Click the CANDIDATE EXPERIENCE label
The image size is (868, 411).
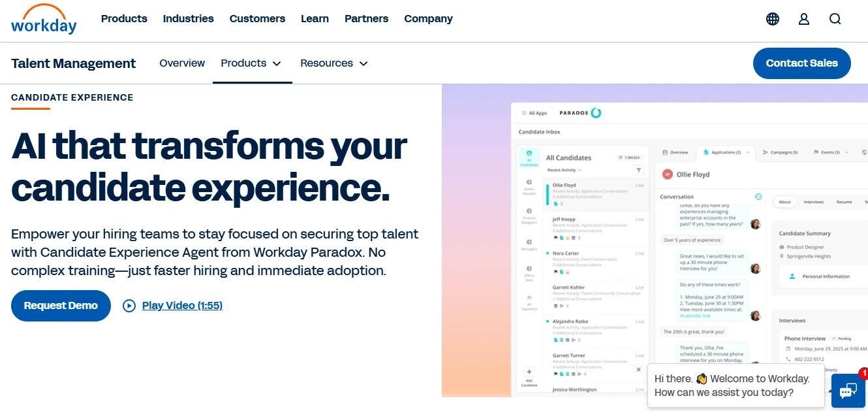click(x=72, y=97)
